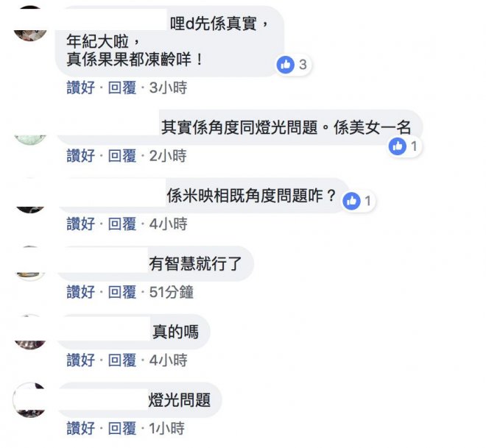
Task: Reply to the 年紀大啦 comment
Action: [122, 88]
